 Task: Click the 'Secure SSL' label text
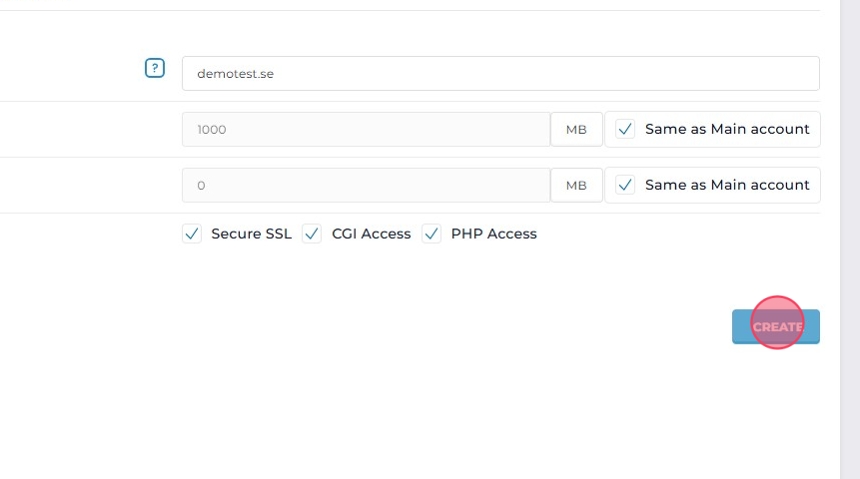[251, 234]
